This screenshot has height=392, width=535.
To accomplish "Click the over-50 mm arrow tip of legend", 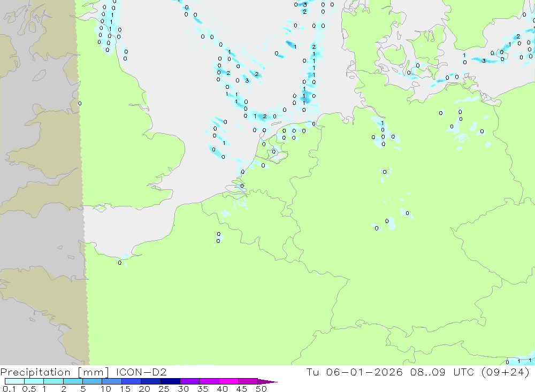I will [267, 382].
